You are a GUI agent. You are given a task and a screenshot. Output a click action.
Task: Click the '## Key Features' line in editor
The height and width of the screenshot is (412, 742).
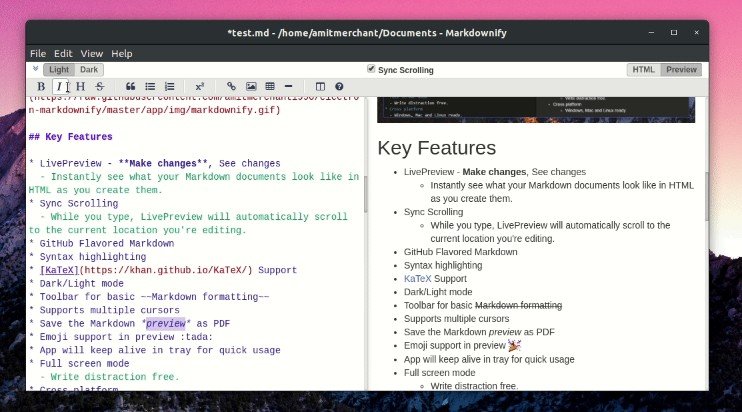click(71, 137)
